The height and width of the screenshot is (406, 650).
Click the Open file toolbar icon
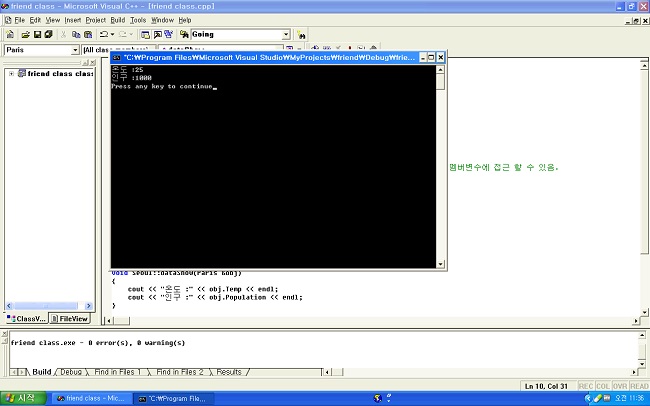pyautogui.click(x=24, y=34)
